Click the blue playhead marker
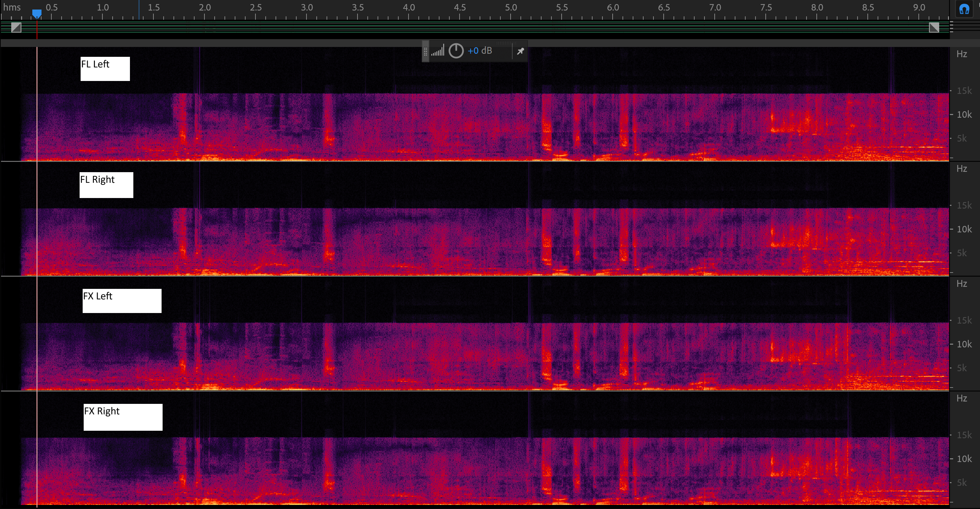The image size is (980, 509). (36, 14)
